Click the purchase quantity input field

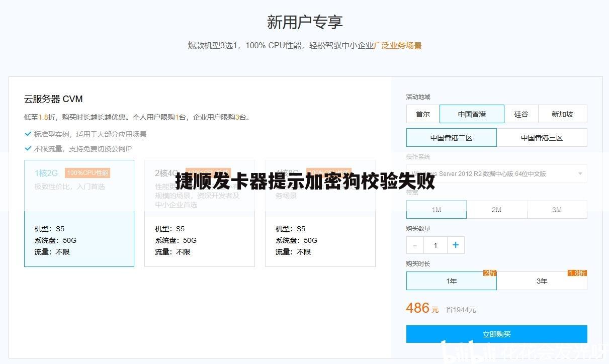[436, 245]
